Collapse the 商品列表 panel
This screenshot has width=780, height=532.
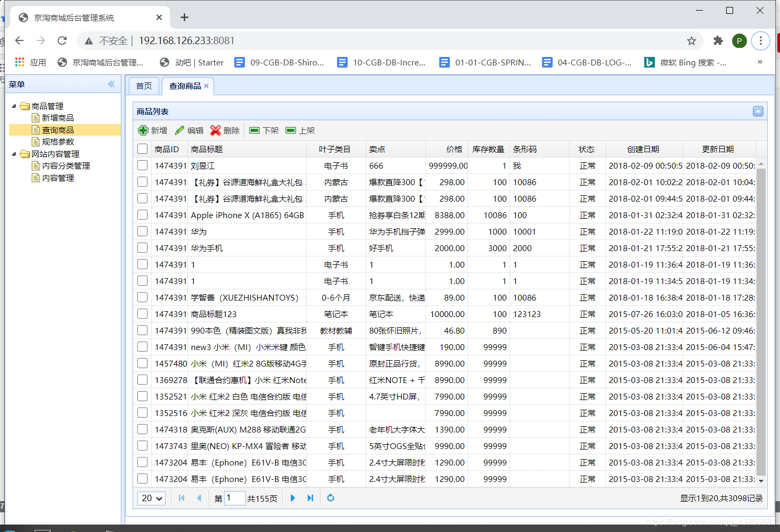758,111
